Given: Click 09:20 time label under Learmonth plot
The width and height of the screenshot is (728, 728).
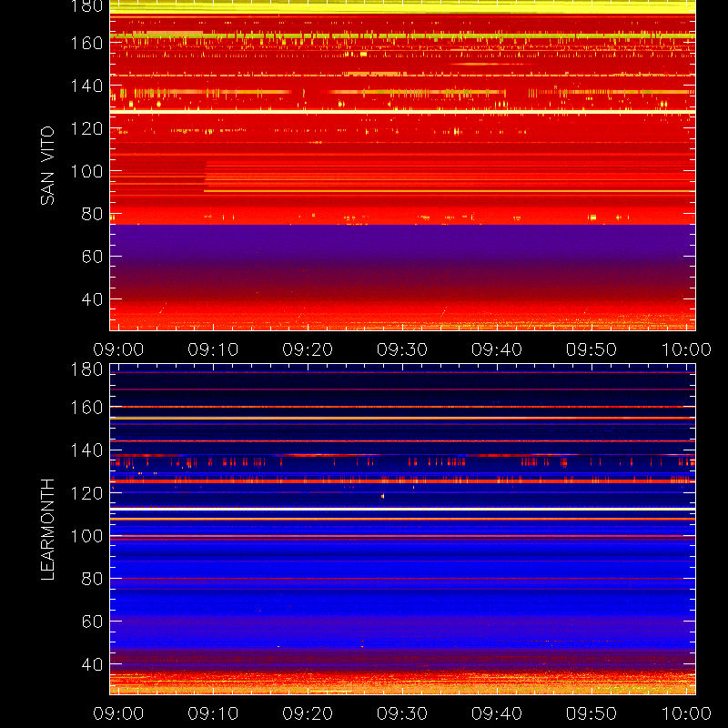Looking at the screenshot, I should tap(308, 713).
